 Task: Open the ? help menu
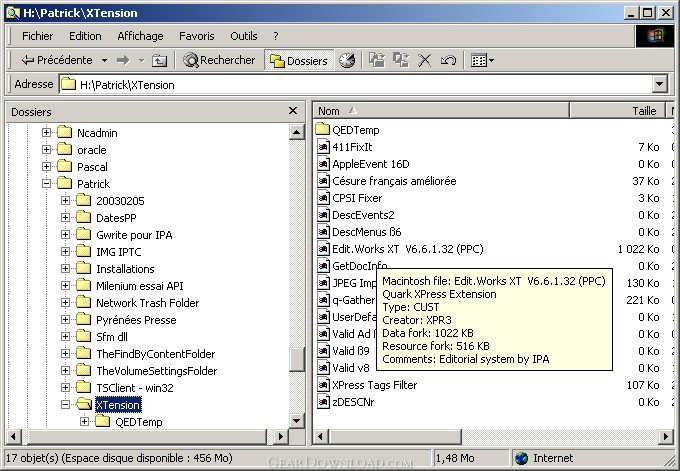click(x=276, y=36)
